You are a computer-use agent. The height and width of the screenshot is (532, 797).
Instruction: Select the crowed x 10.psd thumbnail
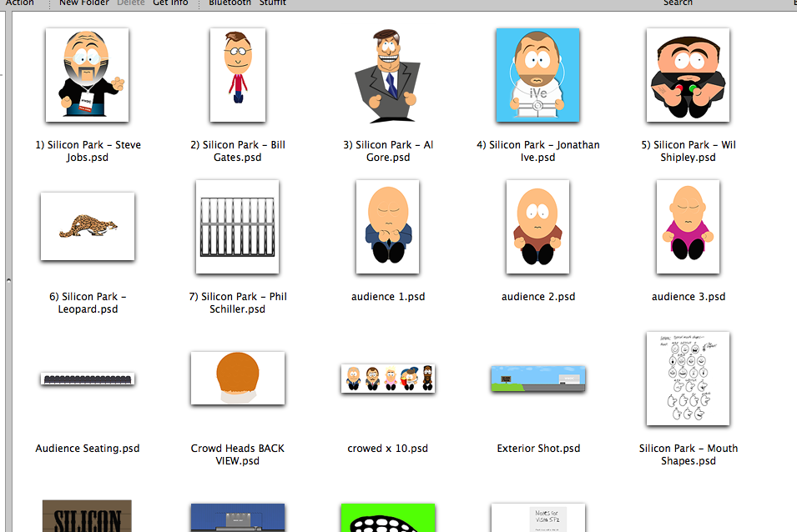pos(388,379)
